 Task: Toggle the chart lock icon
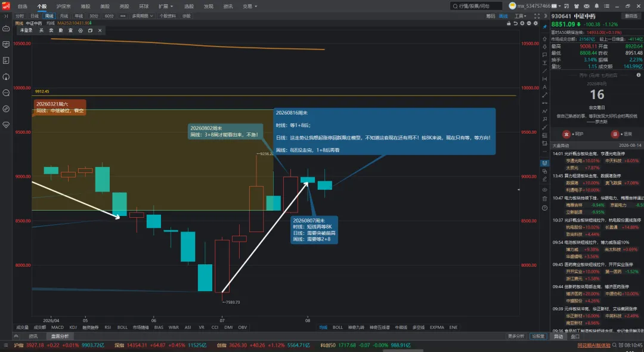[509, 23]
